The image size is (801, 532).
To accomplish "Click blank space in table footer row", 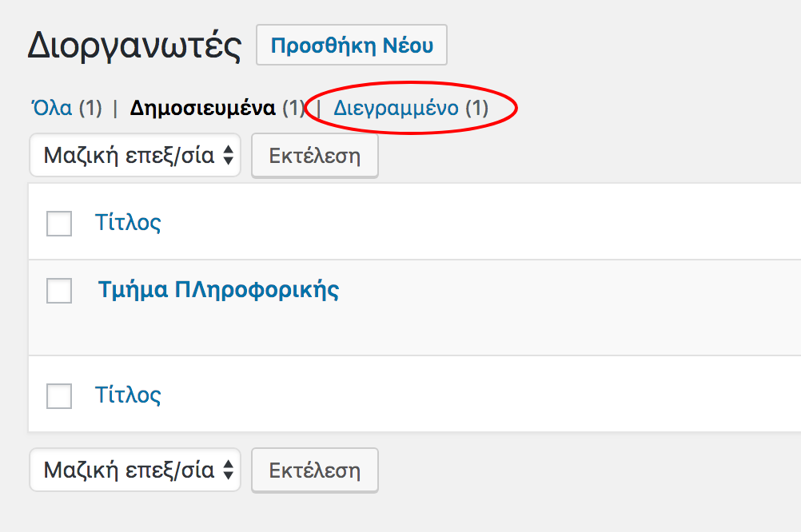I will (480, 395).
